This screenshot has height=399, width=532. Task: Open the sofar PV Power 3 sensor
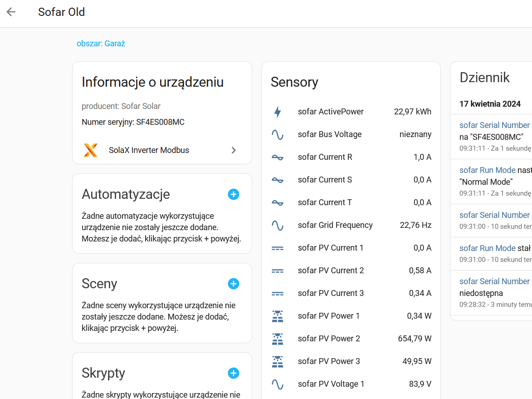click(351, 361)
